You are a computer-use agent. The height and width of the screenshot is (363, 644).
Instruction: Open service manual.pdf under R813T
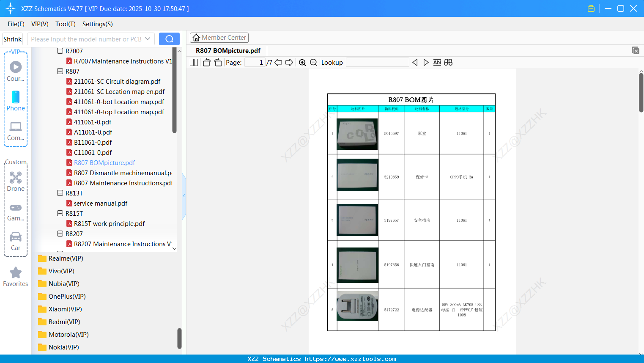point(101,203)
